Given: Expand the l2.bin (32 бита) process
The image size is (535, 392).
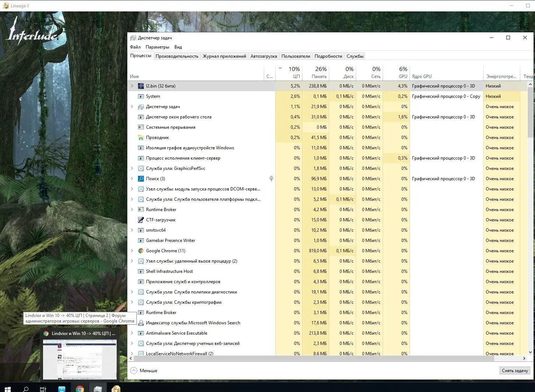Looking at the screenshot, I should 132,86.
